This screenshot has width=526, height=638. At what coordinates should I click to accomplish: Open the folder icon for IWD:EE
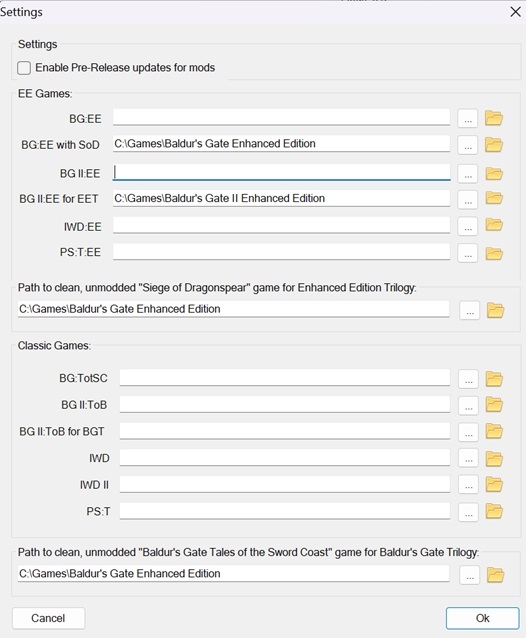click(x=494, y=225)
